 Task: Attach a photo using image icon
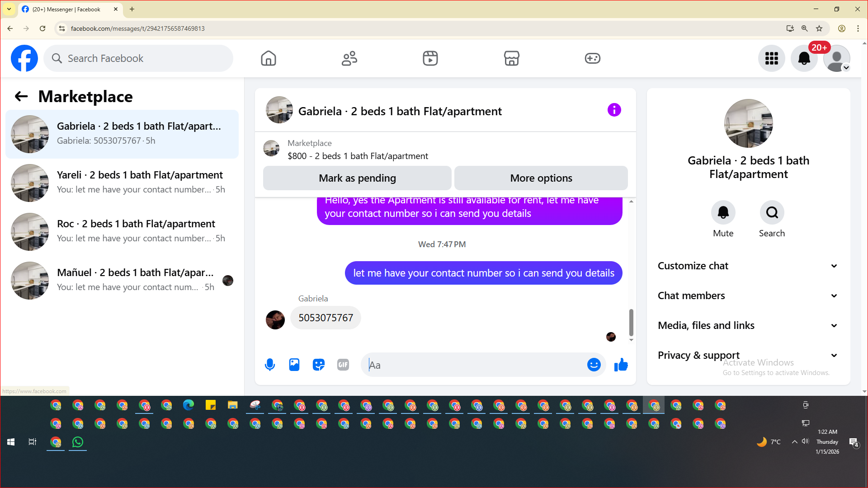click(294, 365)
